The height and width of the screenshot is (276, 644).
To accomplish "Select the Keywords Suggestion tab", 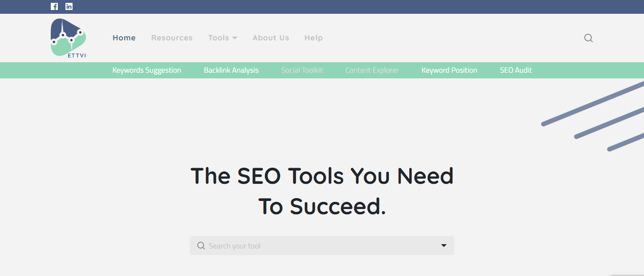I will point(147,70).
